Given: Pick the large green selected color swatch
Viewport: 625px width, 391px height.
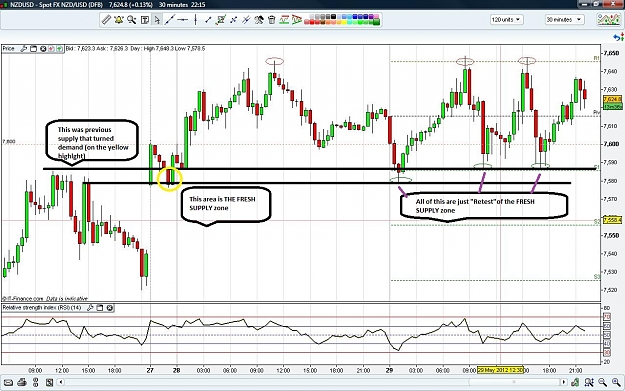Looking at the screenshot, I should [376, 22].
